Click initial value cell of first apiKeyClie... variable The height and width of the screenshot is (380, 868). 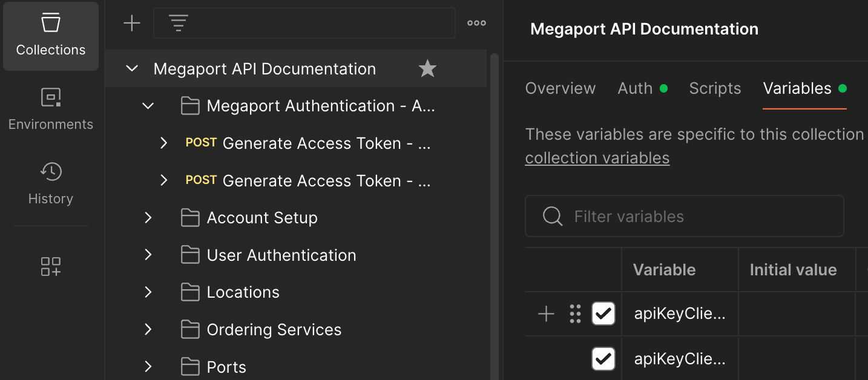pyautogui.click(x=797, y=313)
